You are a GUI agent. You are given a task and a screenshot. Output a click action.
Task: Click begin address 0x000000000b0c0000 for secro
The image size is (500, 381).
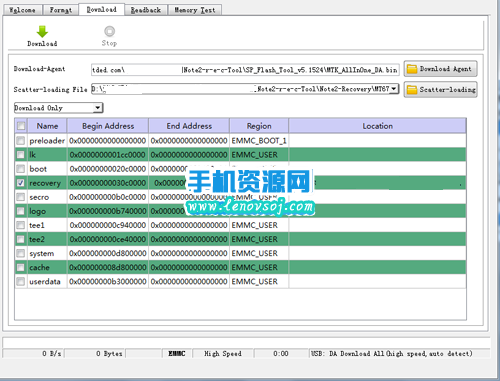(x=108, y=197)
